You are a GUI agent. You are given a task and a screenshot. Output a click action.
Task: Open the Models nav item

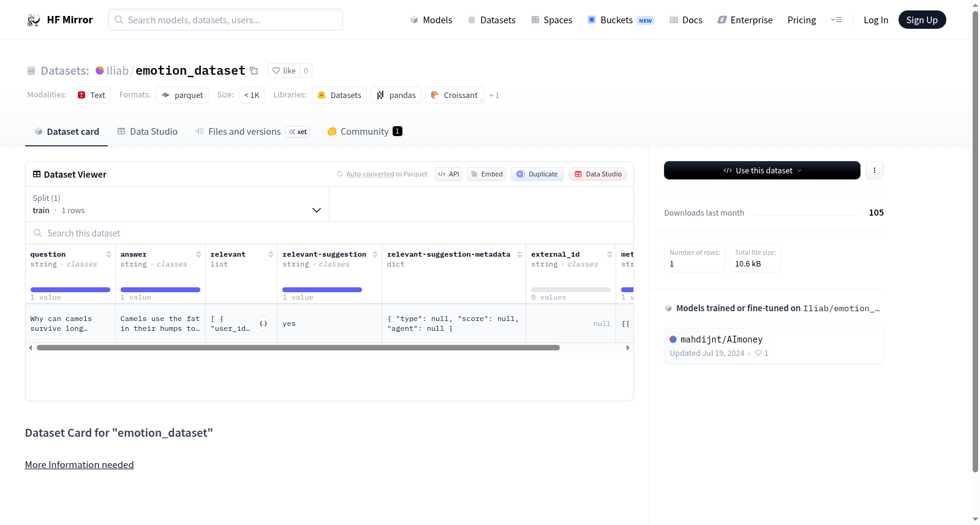(431, 20)
